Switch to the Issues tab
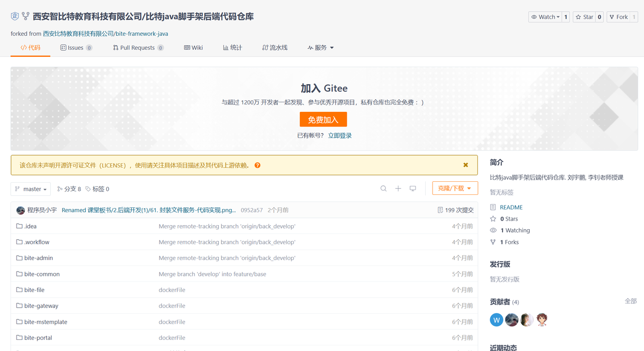Viewport: 644px width, 351px height. [76, 47]
